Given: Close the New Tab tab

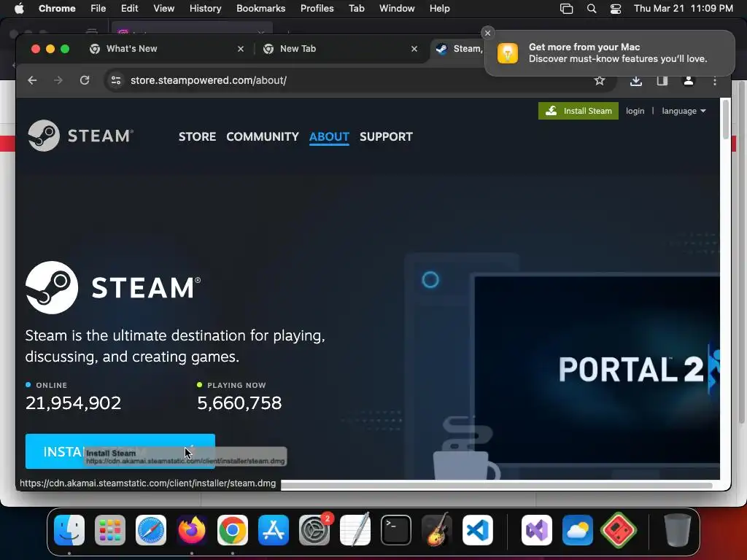Looking at the screenshot, I should tap(414, 49).
